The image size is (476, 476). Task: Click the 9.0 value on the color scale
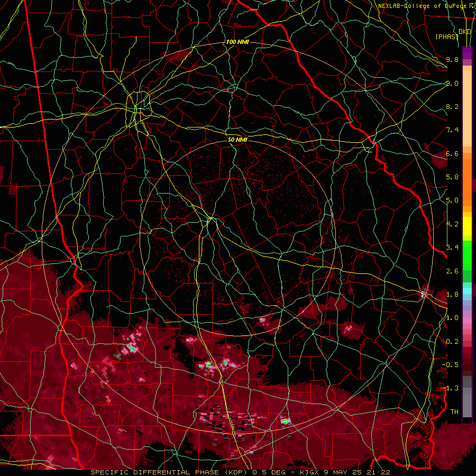[x=452, y=83]
